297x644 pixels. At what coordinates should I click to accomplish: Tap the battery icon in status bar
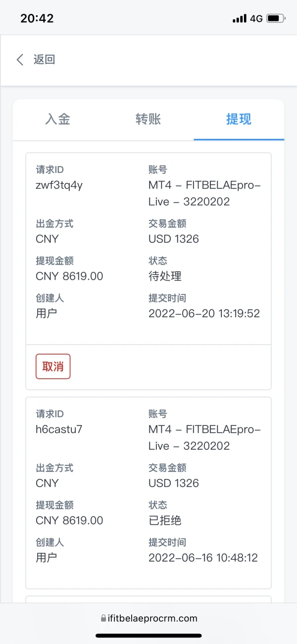pyautogui.click(x=276, y=19)
